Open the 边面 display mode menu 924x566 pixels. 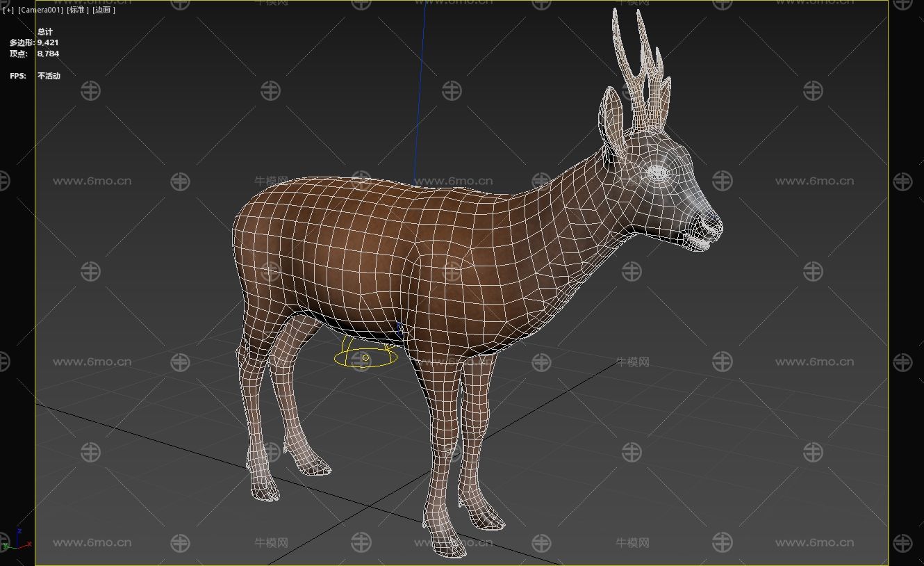104,10
